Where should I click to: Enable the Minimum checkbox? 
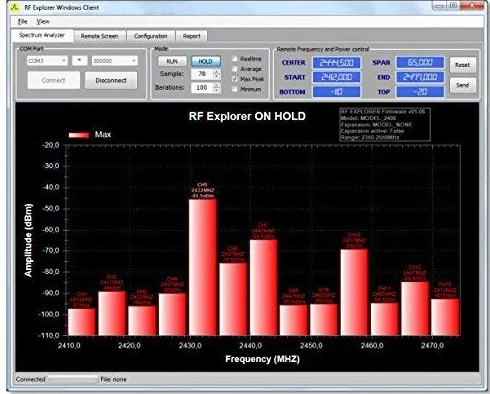click(235, 89)
